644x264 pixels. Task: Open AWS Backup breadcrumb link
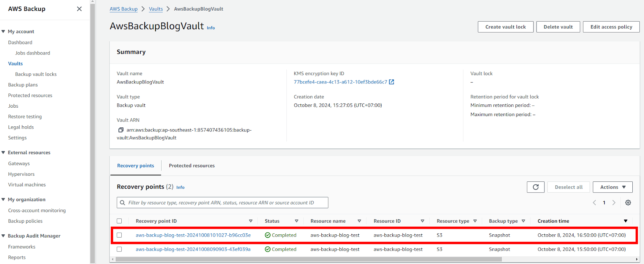[123, 9]
